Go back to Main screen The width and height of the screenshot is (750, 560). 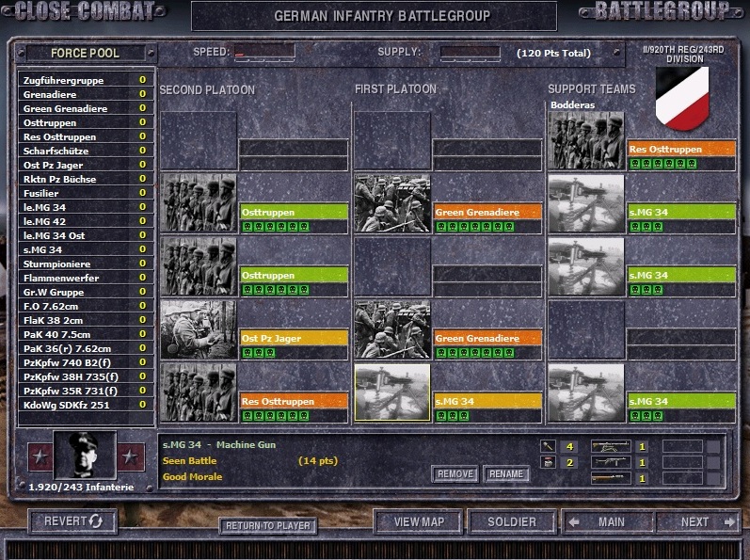(608, 521)
